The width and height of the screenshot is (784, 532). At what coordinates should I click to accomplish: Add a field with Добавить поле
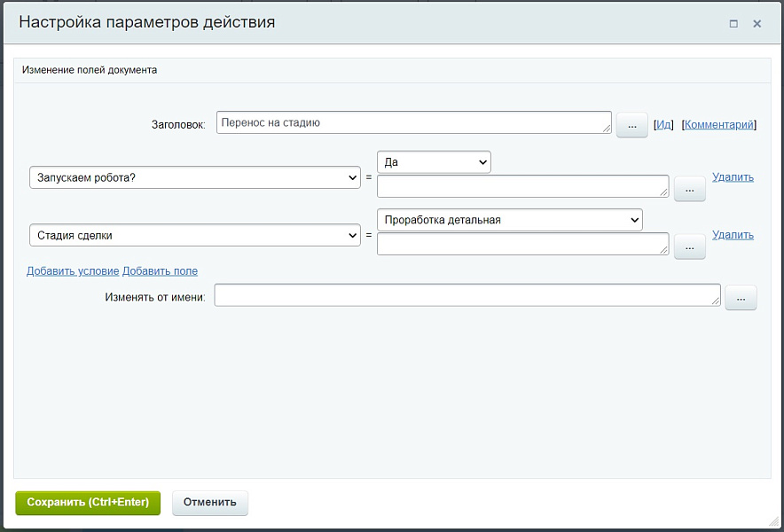tap(161, 270)
